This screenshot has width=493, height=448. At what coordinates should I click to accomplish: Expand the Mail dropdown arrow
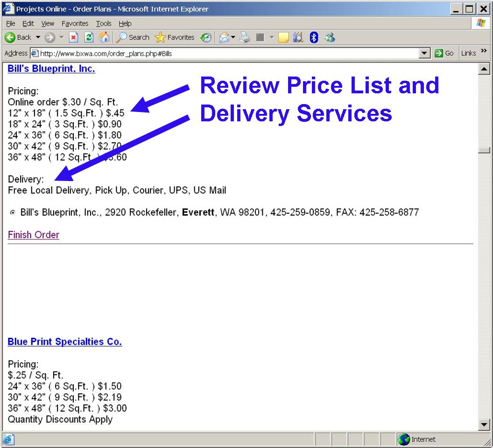coord(233,37)
